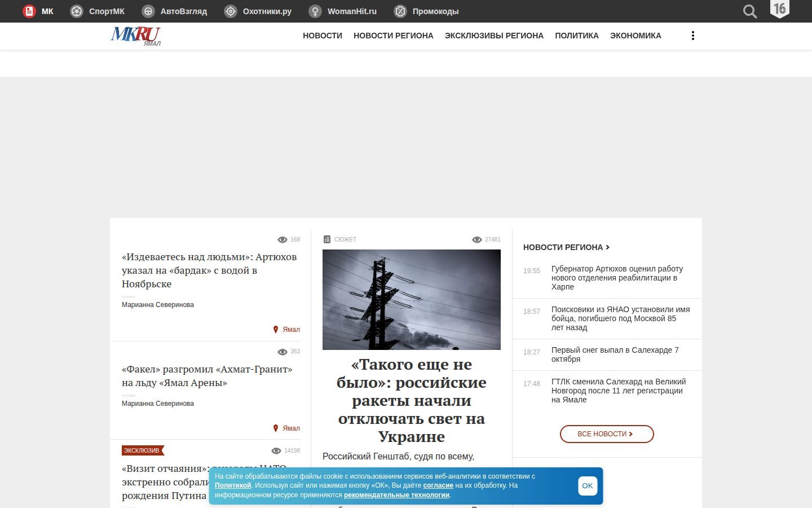The width and height of the screenshot is (812, 508).
Task: Open the АвтоВзгляд link
Action: [184, 11]
